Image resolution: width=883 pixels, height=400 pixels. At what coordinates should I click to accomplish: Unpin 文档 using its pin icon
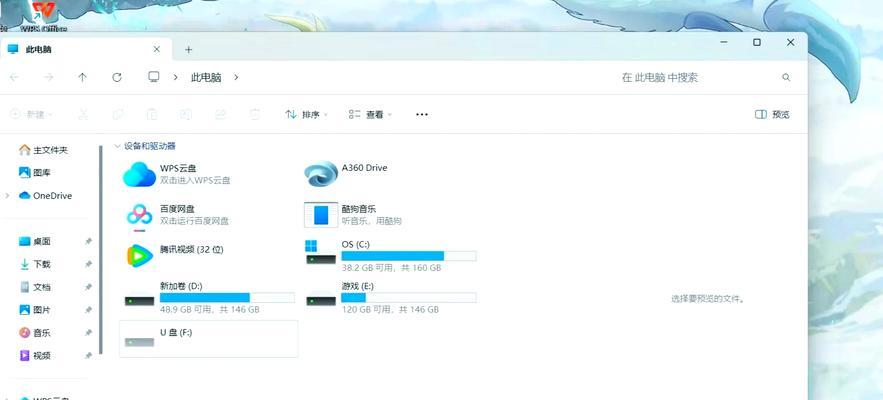(x=88, y=287)
